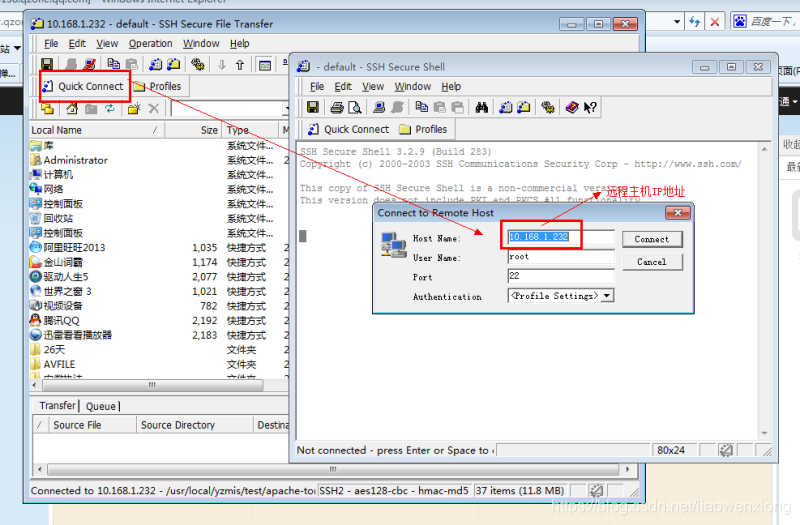Screen dimensions: 800x525
Task: Click Upload arrow icon in File Transfer window
Action: point(240,64)
